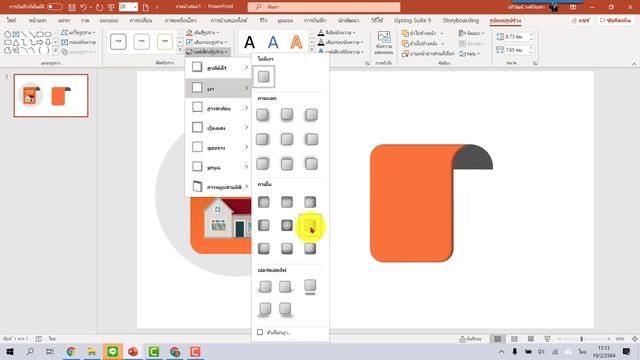Click the Share button
The width and height of the screenshot is (640, 360).
[580, 20]
